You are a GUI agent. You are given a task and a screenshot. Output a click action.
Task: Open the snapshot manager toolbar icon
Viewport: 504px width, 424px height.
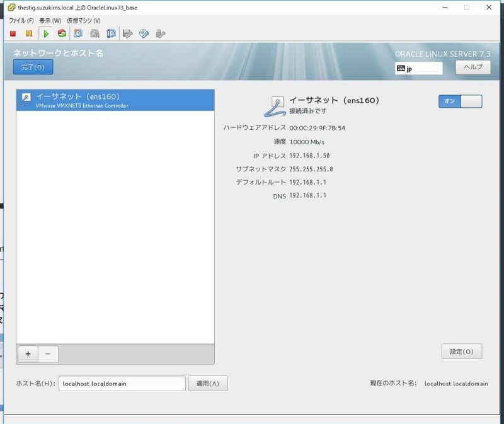[111, 33]
